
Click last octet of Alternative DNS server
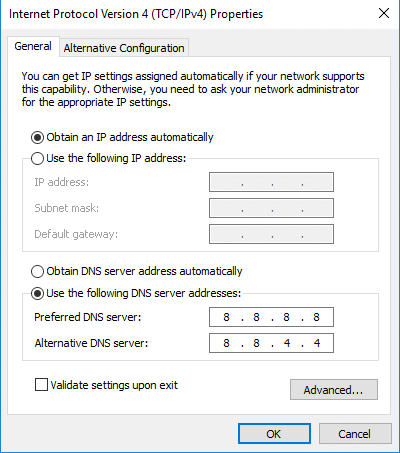[x=317, y=343]
